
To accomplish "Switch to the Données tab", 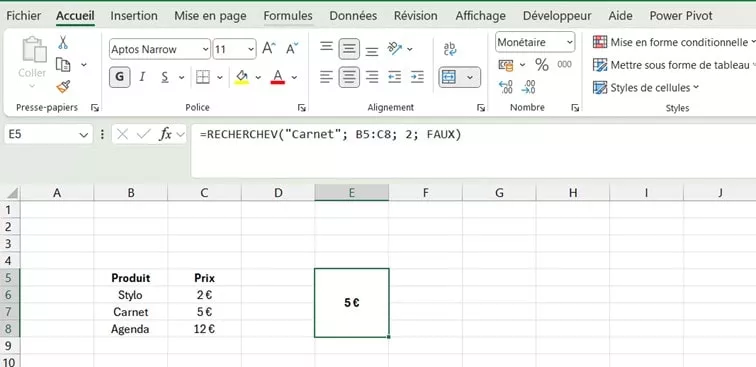I will pos(353,16).
